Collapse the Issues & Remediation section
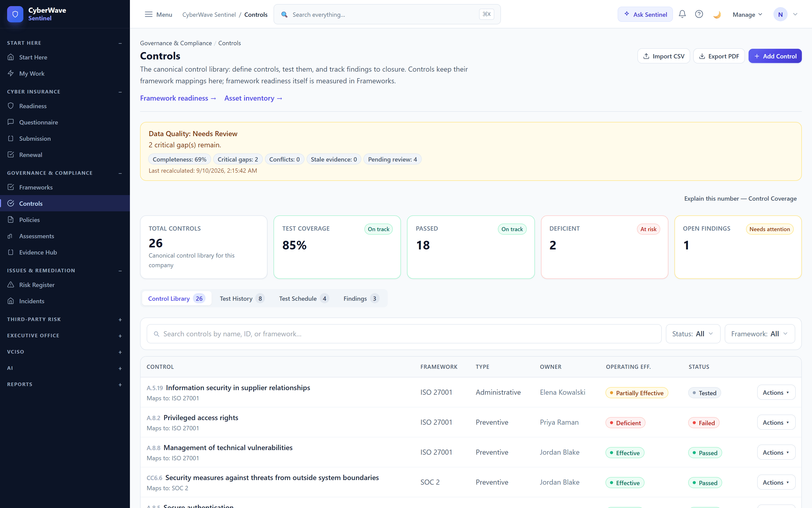The height and width of the screenshot is (508, 812). click(120, 271)
